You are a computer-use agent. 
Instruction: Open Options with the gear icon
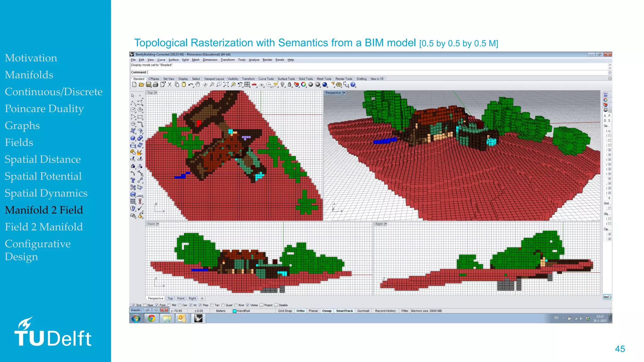pos(339,85)
